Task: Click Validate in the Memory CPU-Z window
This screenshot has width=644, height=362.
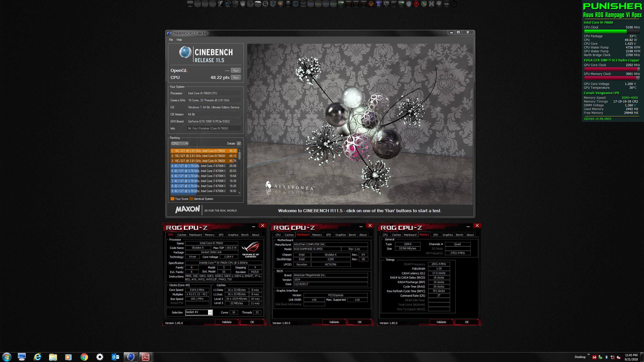Action: [x=441, y=322]
